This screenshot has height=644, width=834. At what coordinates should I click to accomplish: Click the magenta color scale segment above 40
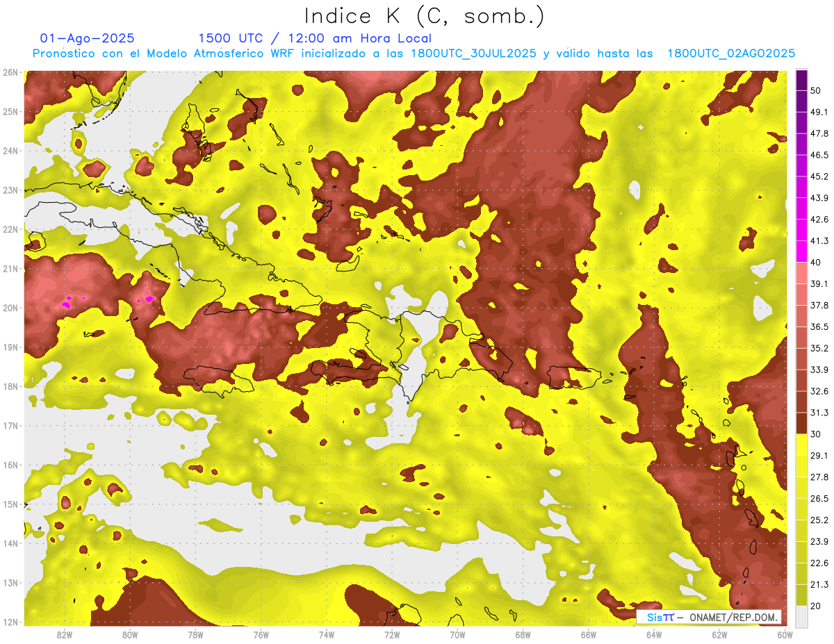point(801,251)
